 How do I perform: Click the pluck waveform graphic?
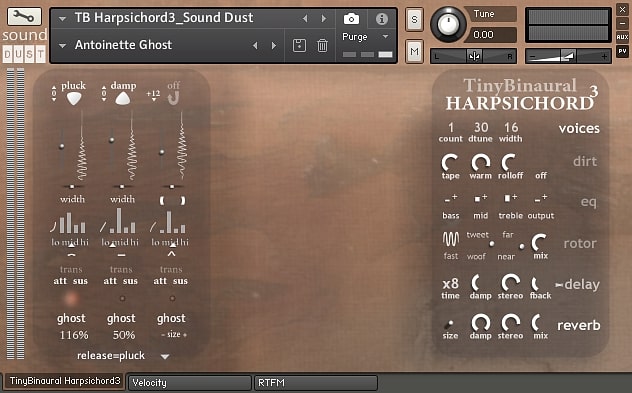(82, 146)
